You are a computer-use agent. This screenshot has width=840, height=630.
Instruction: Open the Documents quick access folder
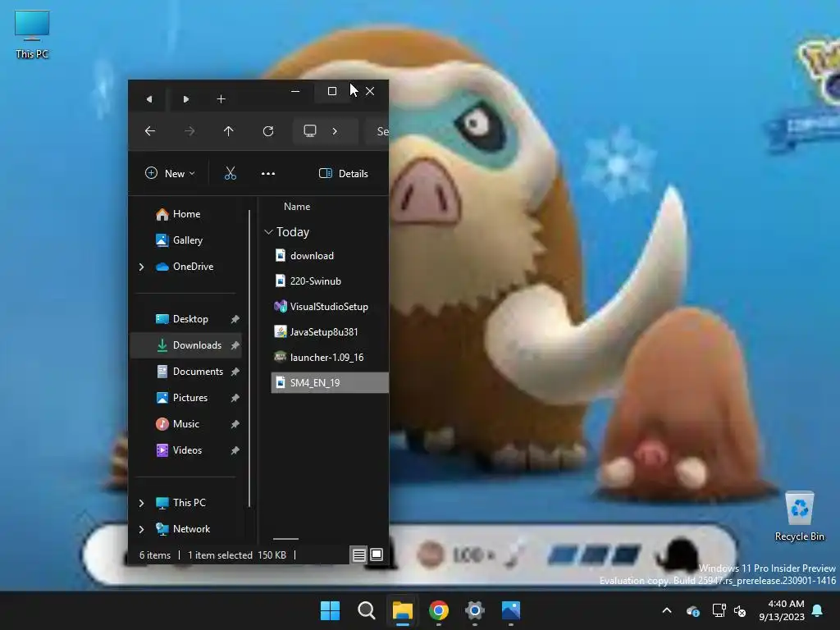tap(198, 372)
